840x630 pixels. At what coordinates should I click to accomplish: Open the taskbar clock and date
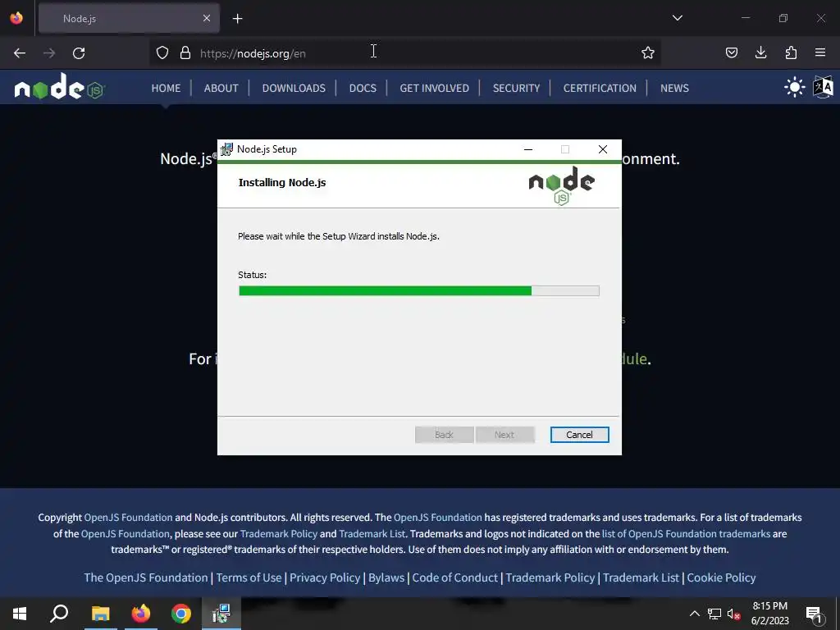tap(769, 614)
